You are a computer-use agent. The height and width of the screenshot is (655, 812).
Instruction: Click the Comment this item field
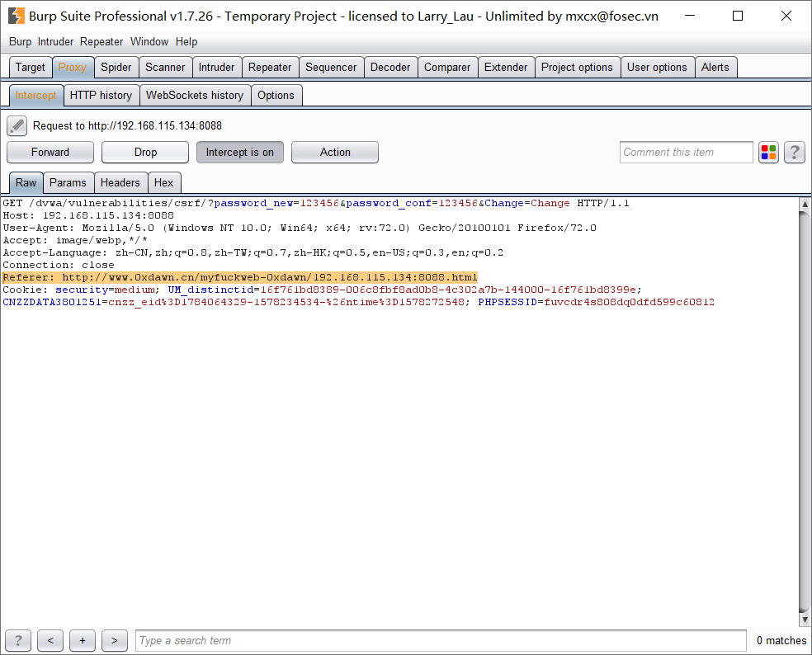pos(687,153)
